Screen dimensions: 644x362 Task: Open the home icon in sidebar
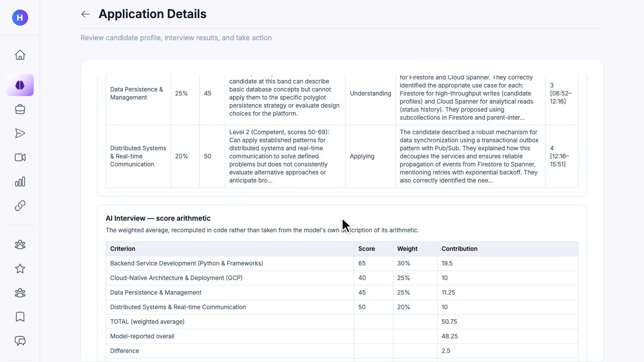tap(20, 55)
